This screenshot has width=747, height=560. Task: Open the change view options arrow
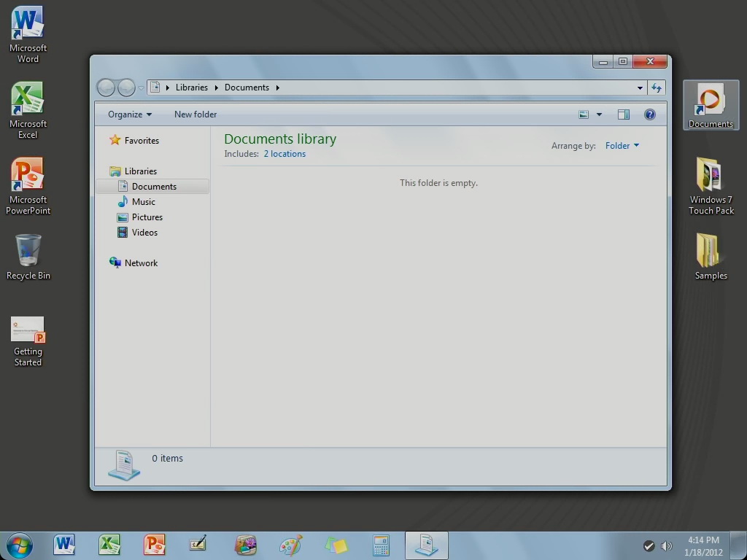599,114
